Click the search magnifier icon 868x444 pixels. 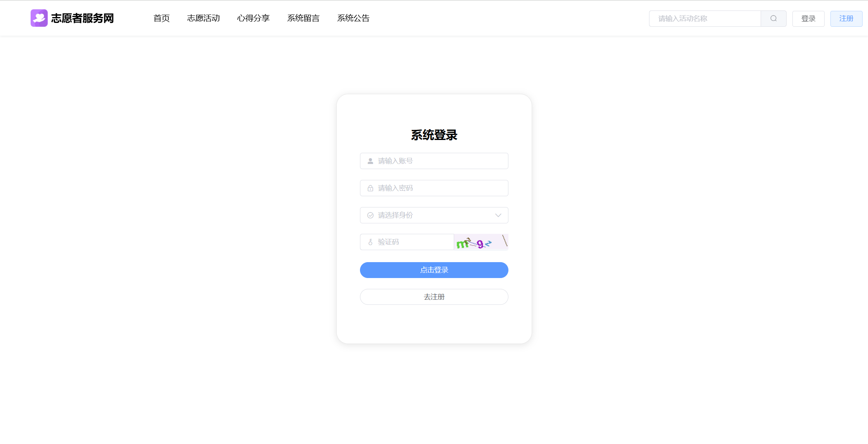(773, 19)
